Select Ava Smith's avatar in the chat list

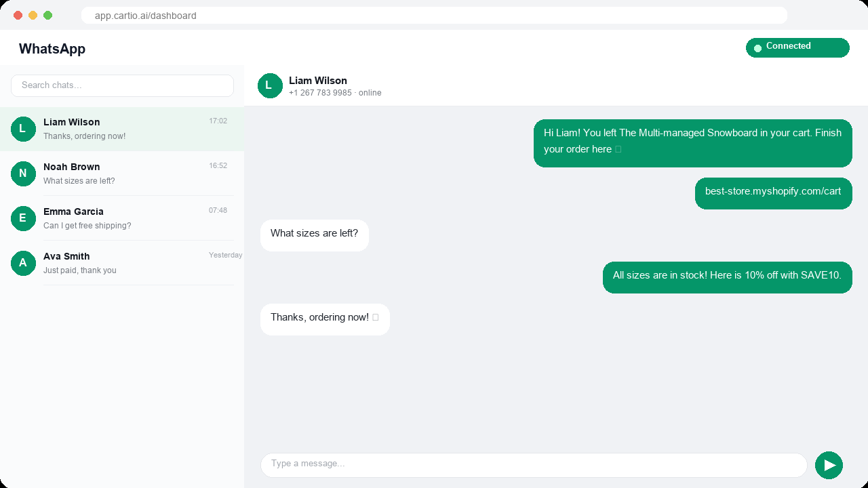(x=23, y=263)
